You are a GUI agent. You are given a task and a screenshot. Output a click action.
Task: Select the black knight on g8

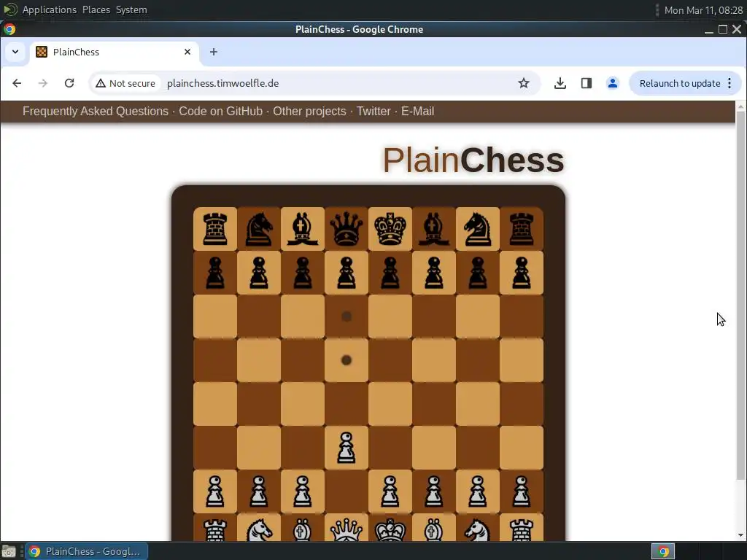click(x=478, y=229)
